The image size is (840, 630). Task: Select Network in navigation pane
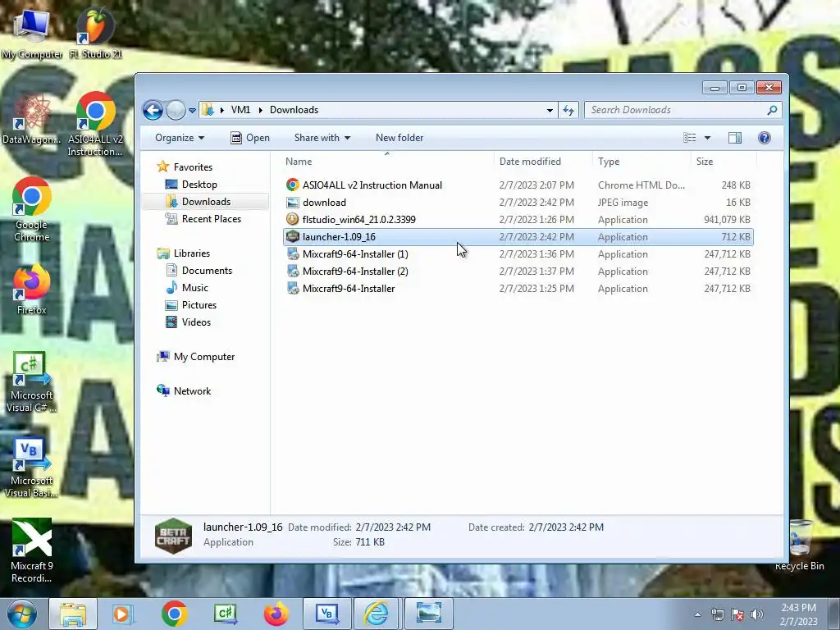[x=184, y=391]
